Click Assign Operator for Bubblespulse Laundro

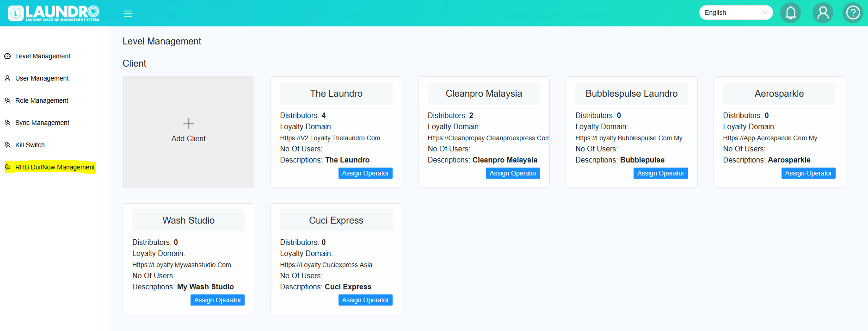pyautogui.click(x=660, y=173)
